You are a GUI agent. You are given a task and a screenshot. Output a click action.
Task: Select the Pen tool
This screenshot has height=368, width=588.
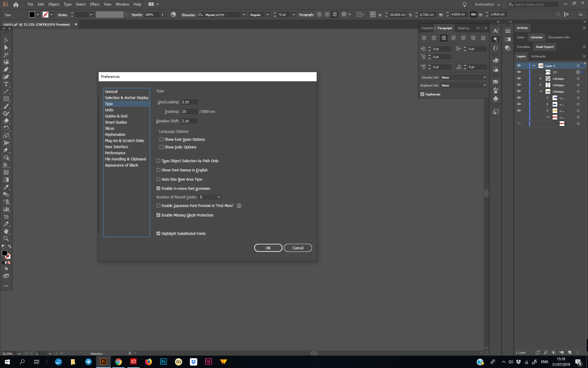6,70
